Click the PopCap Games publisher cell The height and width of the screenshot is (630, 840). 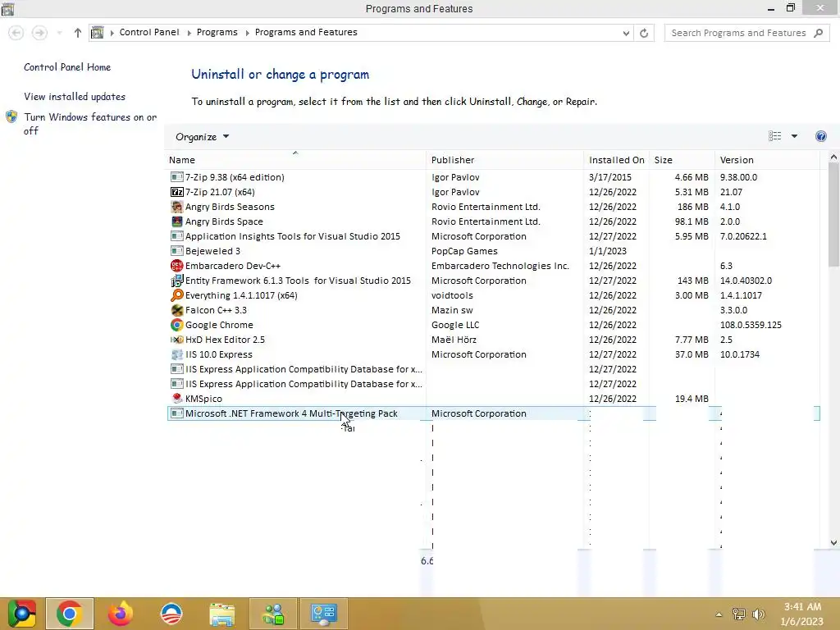pyautogui.click(x=464, y=251)
